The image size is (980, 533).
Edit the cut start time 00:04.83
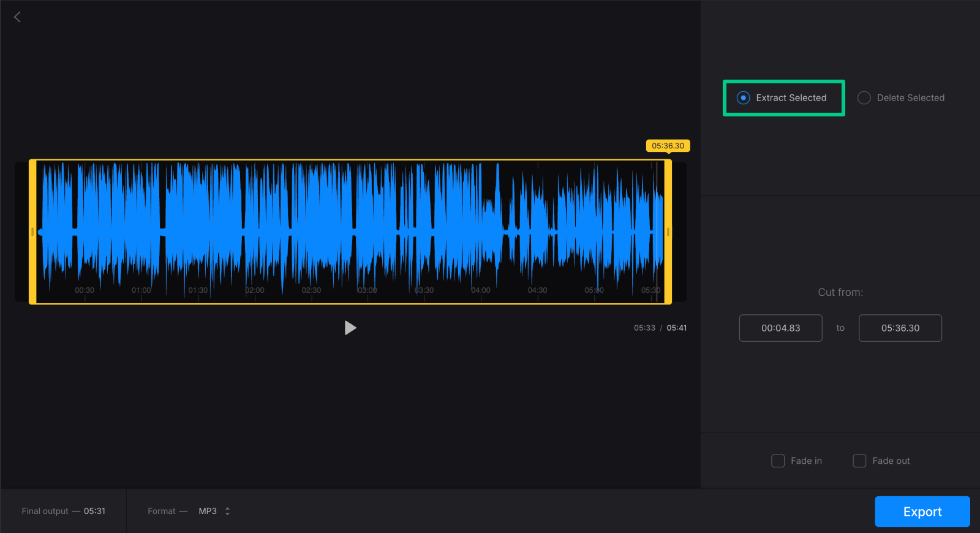(780, 328)
